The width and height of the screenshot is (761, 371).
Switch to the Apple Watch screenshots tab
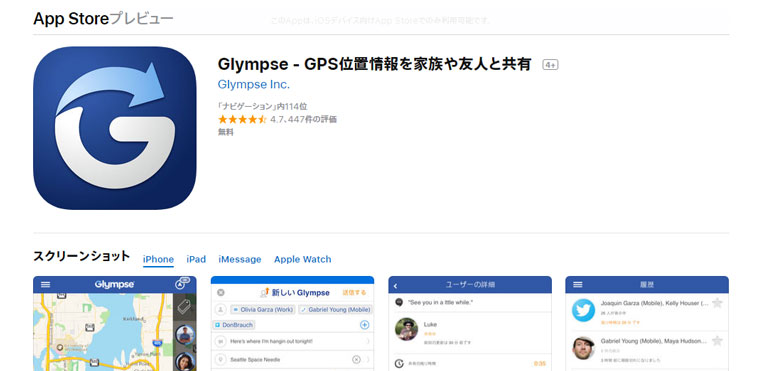[x=303, y=259]
